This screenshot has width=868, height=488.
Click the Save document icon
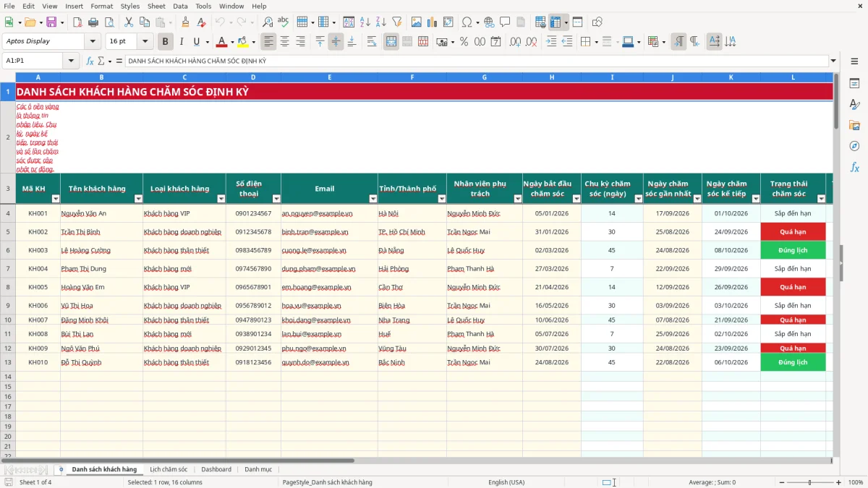[51, 22]
